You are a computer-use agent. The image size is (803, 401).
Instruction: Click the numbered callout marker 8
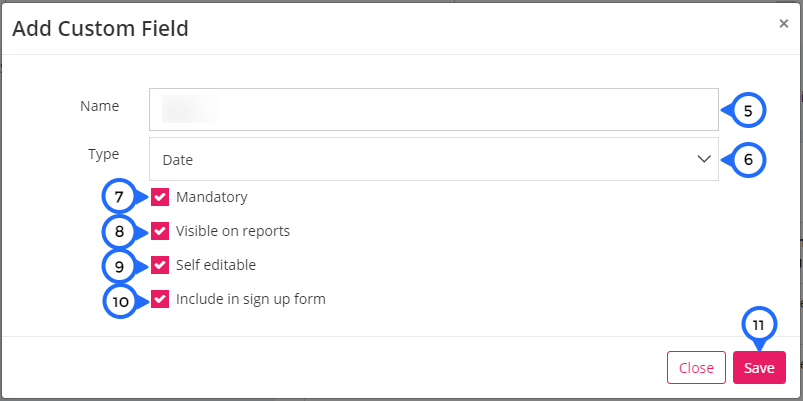pyautogui.click(x=119, y=232)
